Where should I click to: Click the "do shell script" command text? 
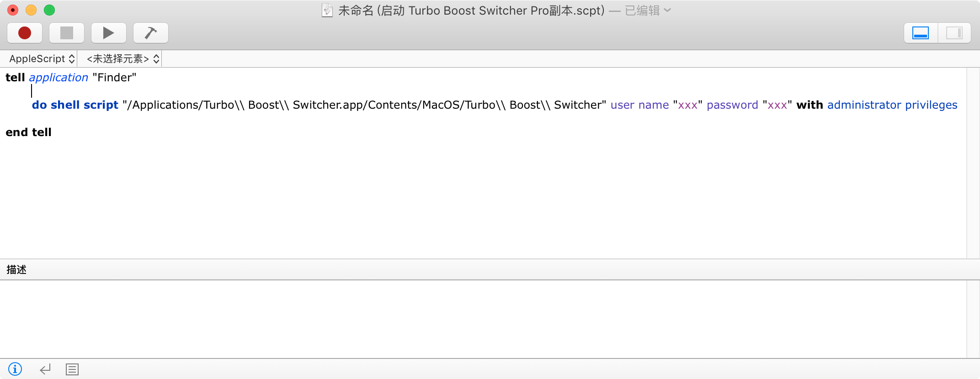pyautogui.click(x=75, y=105)
